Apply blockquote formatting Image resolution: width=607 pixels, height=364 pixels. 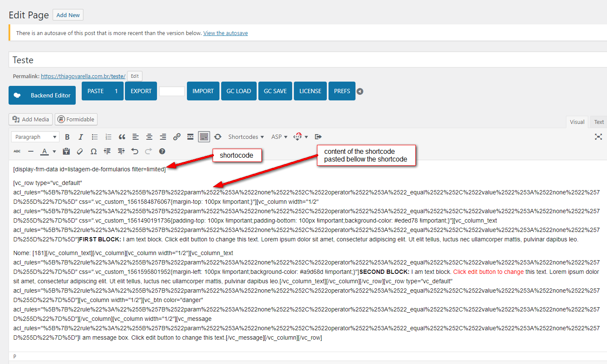tap(122, 137)
